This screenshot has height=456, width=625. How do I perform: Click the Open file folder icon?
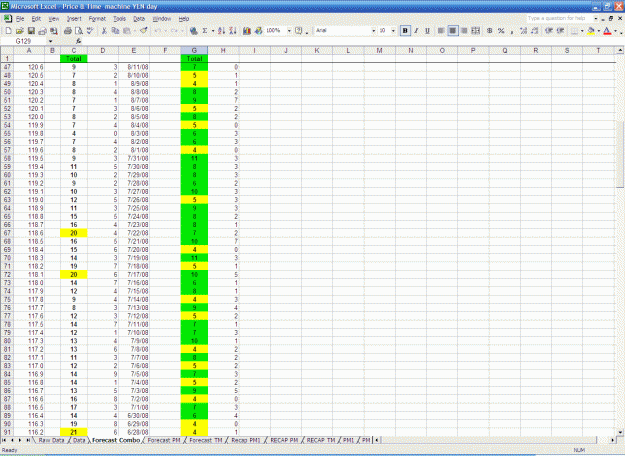20,31
